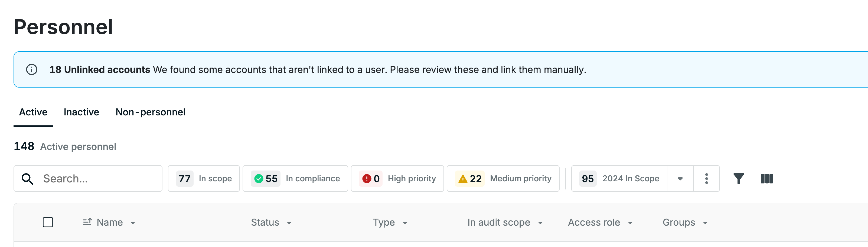Open the filter funnel icon
Image resolution: width=868 pixels, height=247 pixels.
(739, 179)
